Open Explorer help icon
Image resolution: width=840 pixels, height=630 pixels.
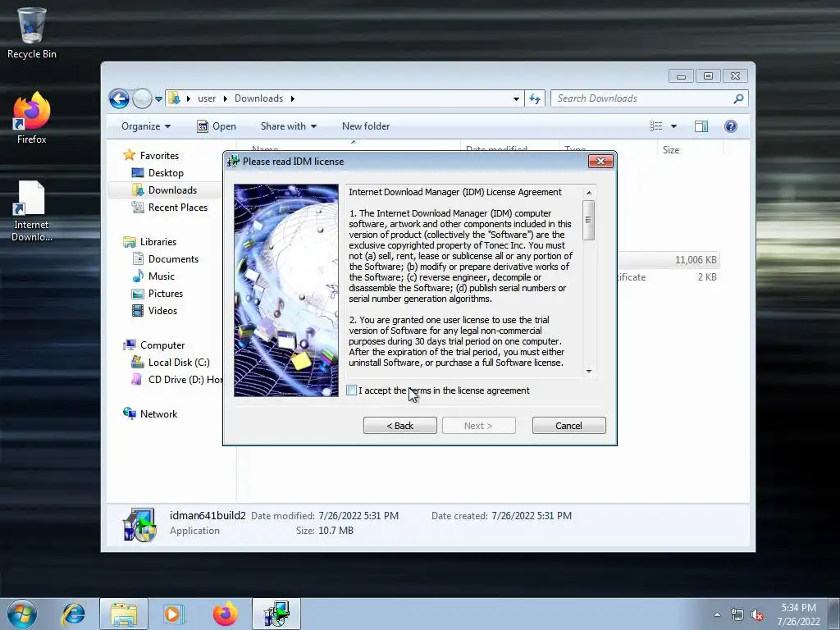731,126
